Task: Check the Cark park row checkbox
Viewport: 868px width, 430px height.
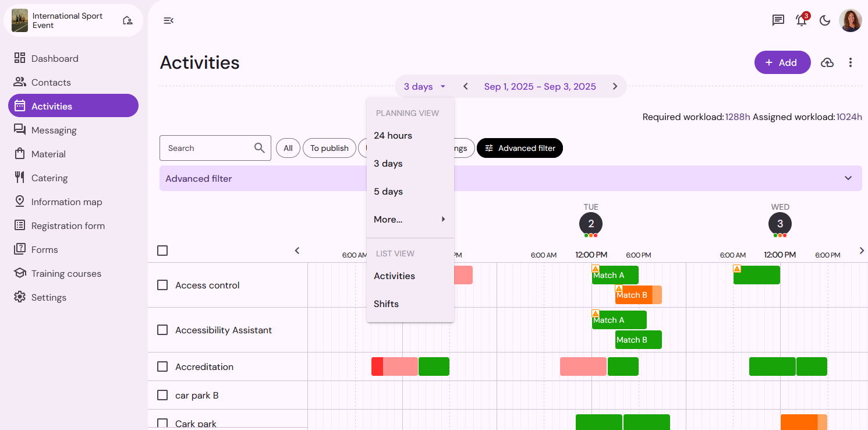Action: [x=162, y=424]
